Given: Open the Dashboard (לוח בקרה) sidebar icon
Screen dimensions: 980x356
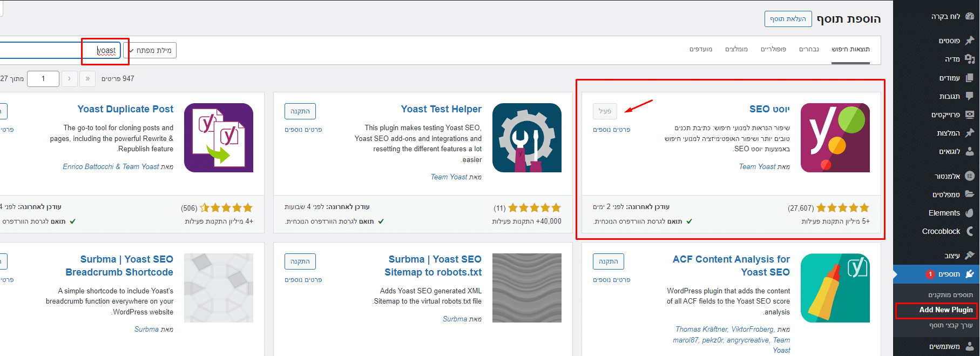Looking at the screenshot, I should coord(970,16).
